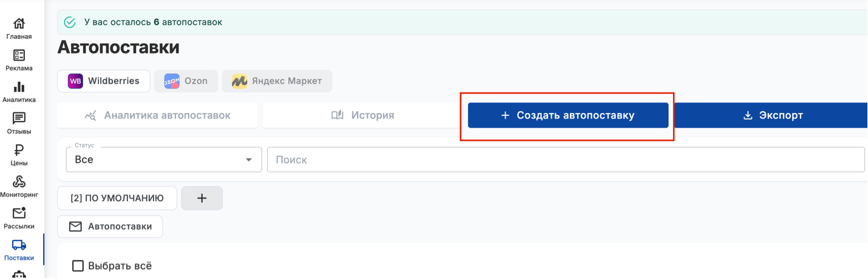The image size is (868, 280).
Task: Select the [2] ПО УМОЛЧАНИЮ preset
Action: [x=117, y=198]
